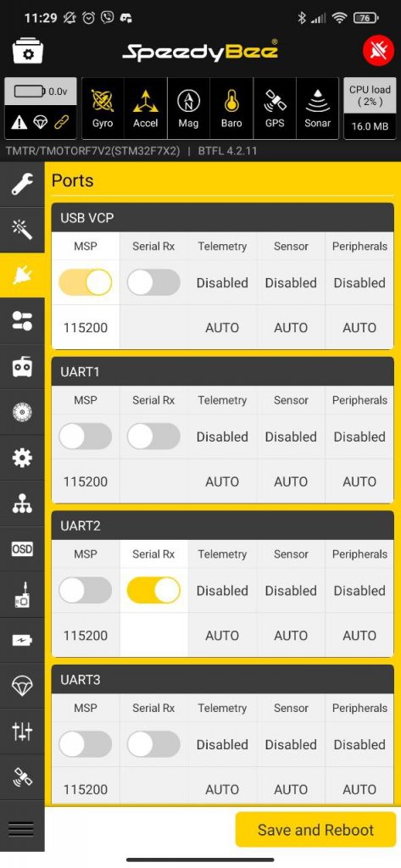Tap the red disconnect plug icon
The height and width of the screenshot is (868, 401).
coord(378,51)
